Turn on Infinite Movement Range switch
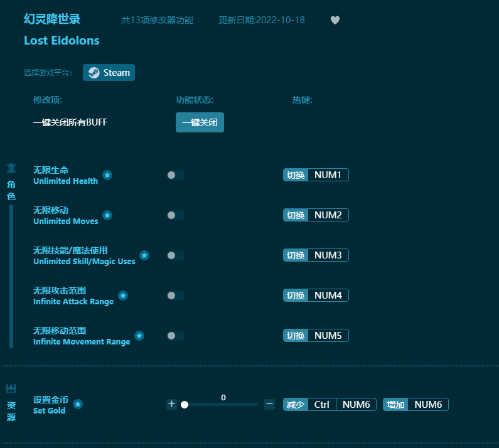 [176, 336]
